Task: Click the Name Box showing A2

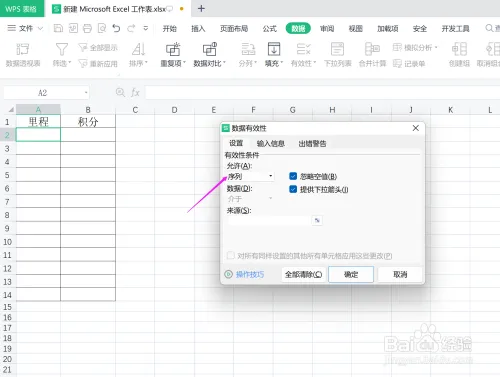Action: coord(43,93)
